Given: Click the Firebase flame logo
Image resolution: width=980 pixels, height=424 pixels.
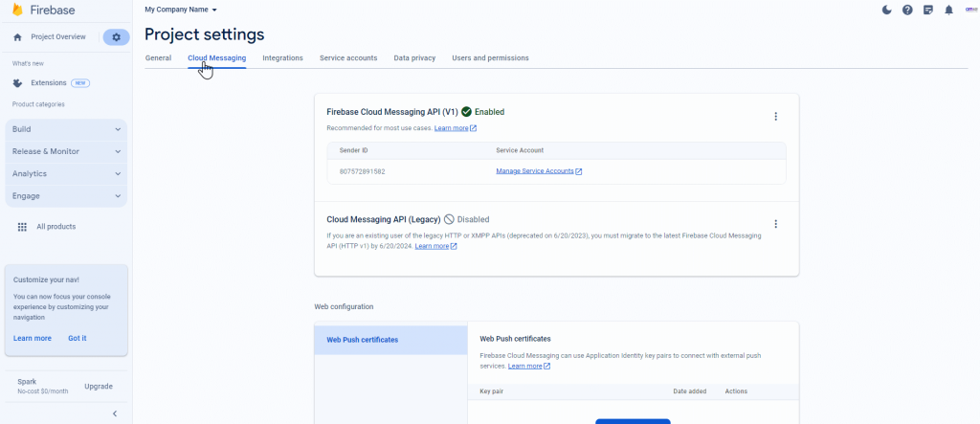Looking at the screenshot, I should 17,10.
